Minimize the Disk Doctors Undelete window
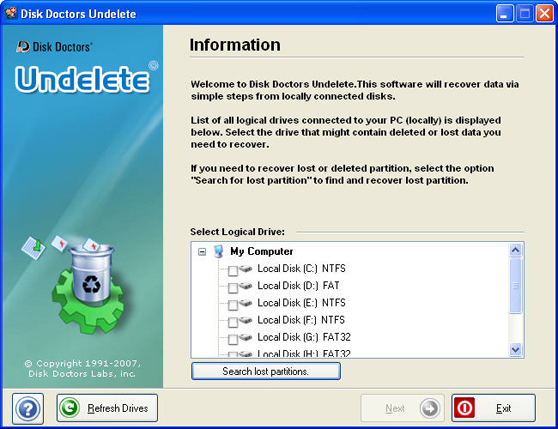Screen dimensions: 558x429 click(x=505, y=14)
